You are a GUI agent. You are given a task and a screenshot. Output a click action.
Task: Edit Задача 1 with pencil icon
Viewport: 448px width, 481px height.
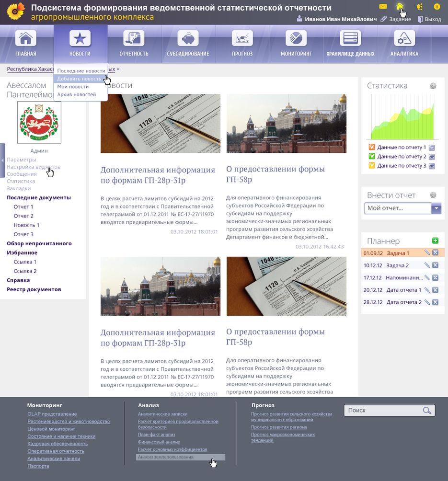click(x=427, y=252)
